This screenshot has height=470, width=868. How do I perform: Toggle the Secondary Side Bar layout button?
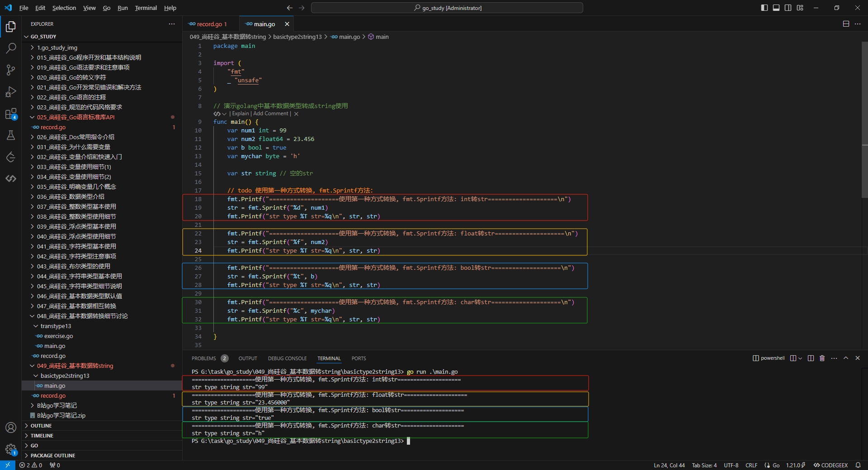click(788, 8)
